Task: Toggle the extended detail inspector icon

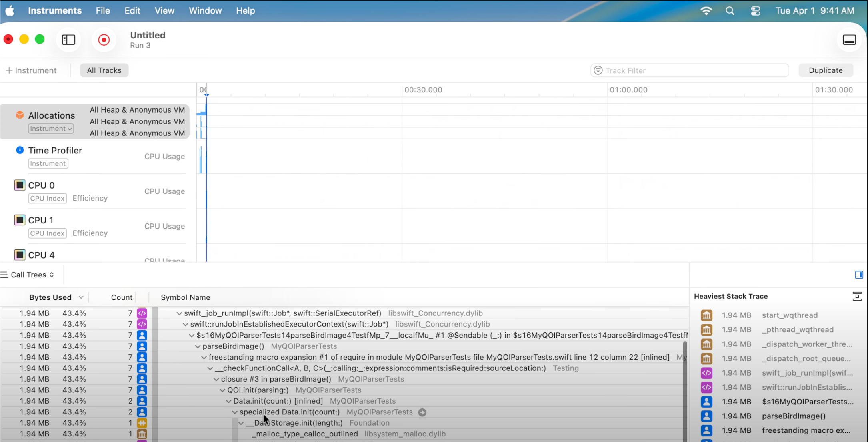Action: 858,275
